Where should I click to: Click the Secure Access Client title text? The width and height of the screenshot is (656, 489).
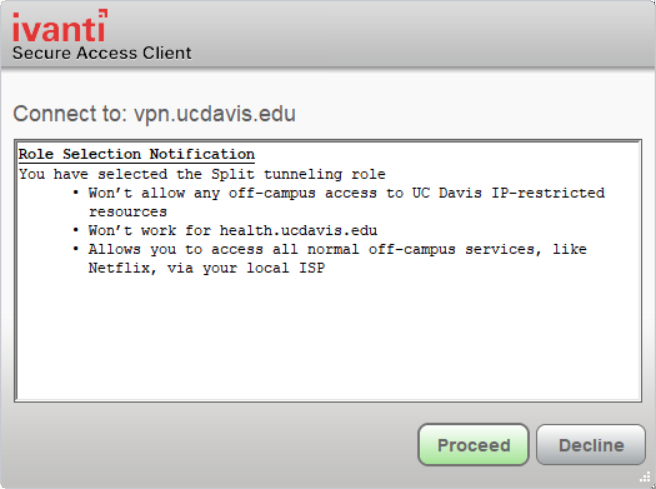coord(101,52)
